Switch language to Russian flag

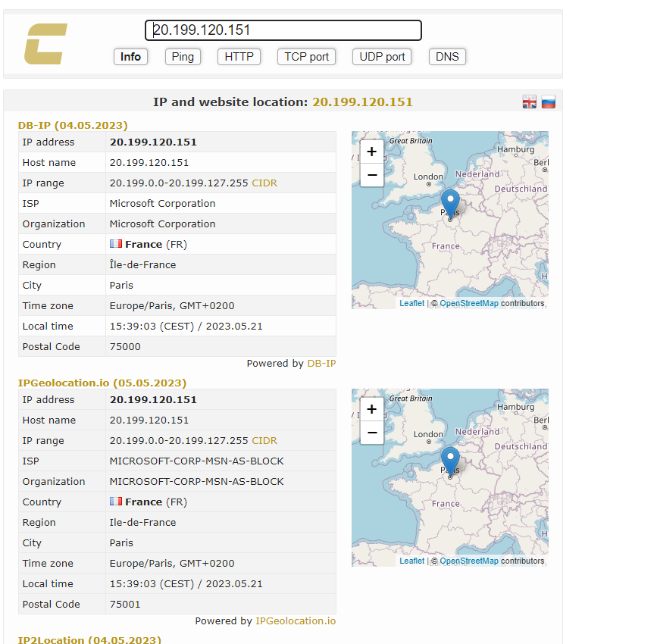tap(548, 102)
